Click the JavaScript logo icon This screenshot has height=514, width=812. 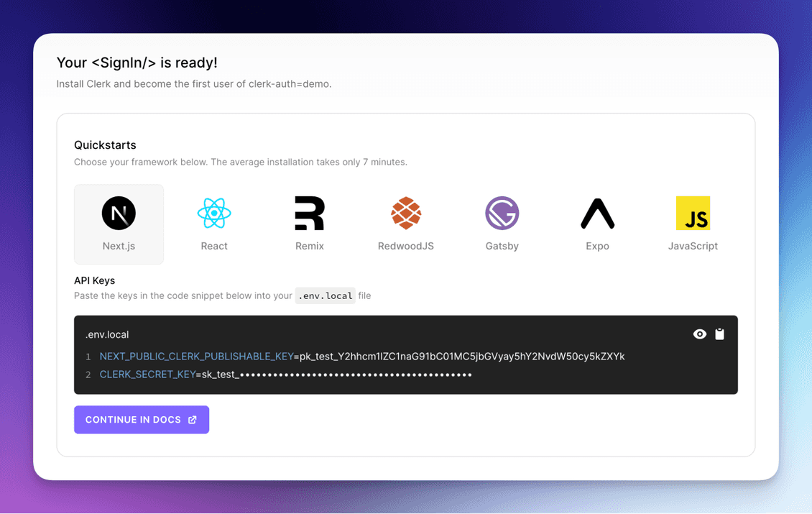coord(693,213)
